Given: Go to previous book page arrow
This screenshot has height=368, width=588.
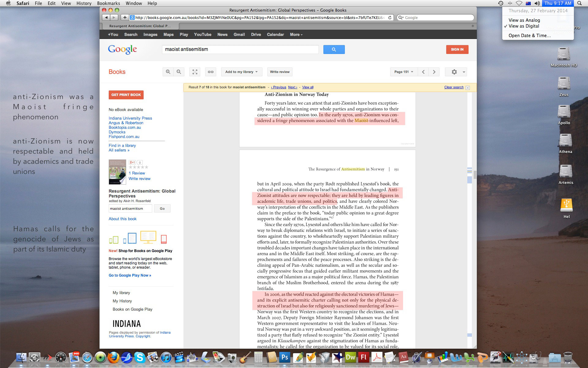Looking at the screenshot, I should [x=423, y=72].
